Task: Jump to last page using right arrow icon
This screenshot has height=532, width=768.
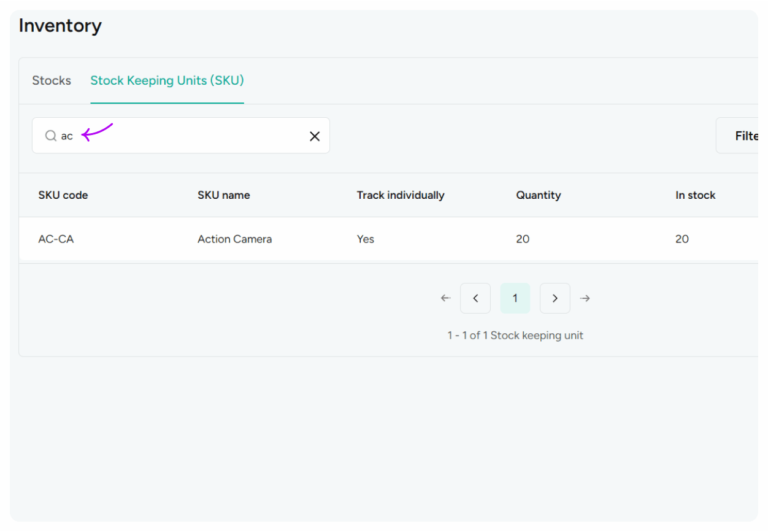Action: (x=585, y=298)
